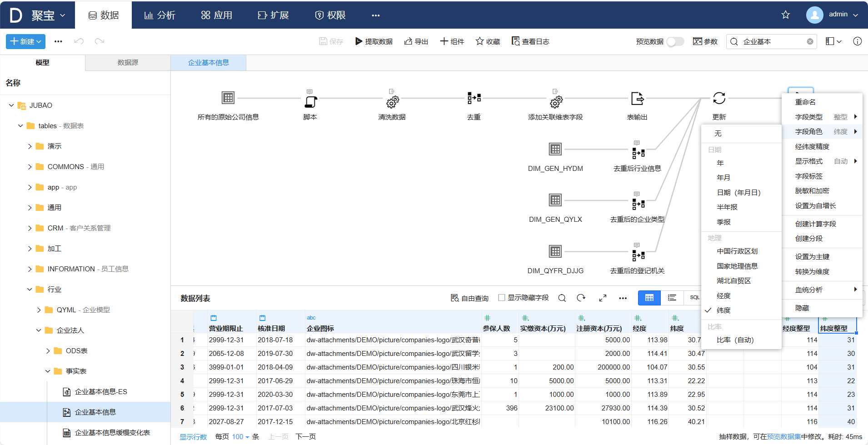The width and height of the screenshot is (868, 445).
Task: Click the 下一页 pagination link
Action: [305, 436]
